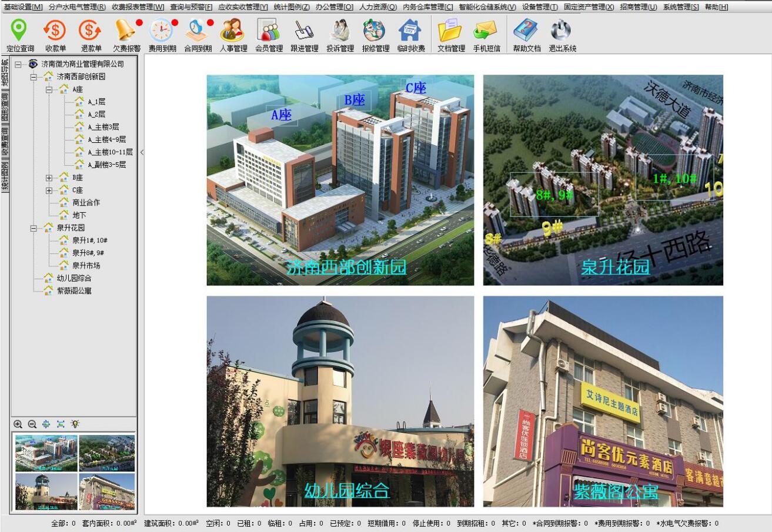
Task: Switch to the 收费查询 vertical tab
Action: pos(5,143)
